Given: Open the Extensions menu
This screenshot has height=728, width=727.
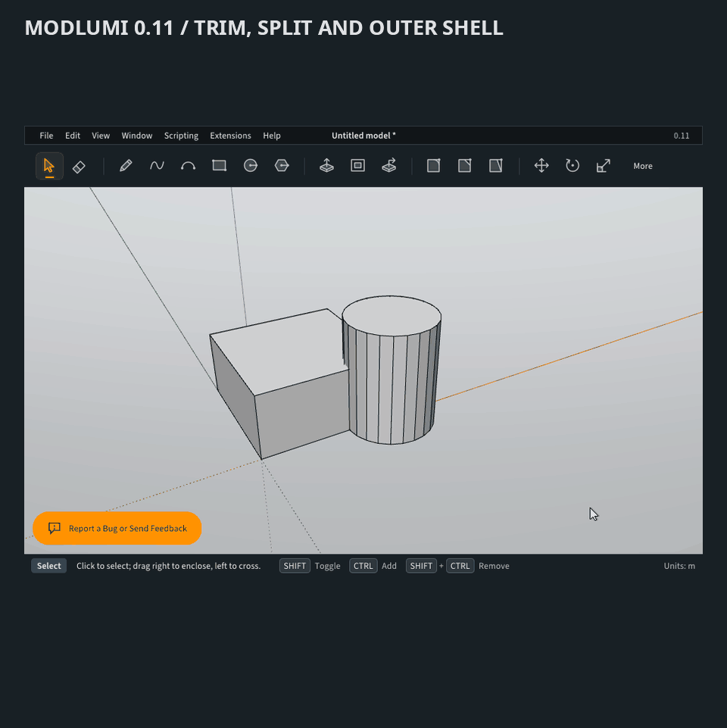Looking at the screenshot, I should coord(230,136).
